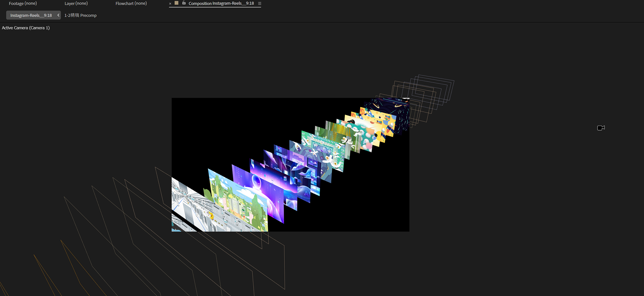Click the Active Camera (Camera 1) view label
This screenshot has height=296, width=644.
click(26, 28)
